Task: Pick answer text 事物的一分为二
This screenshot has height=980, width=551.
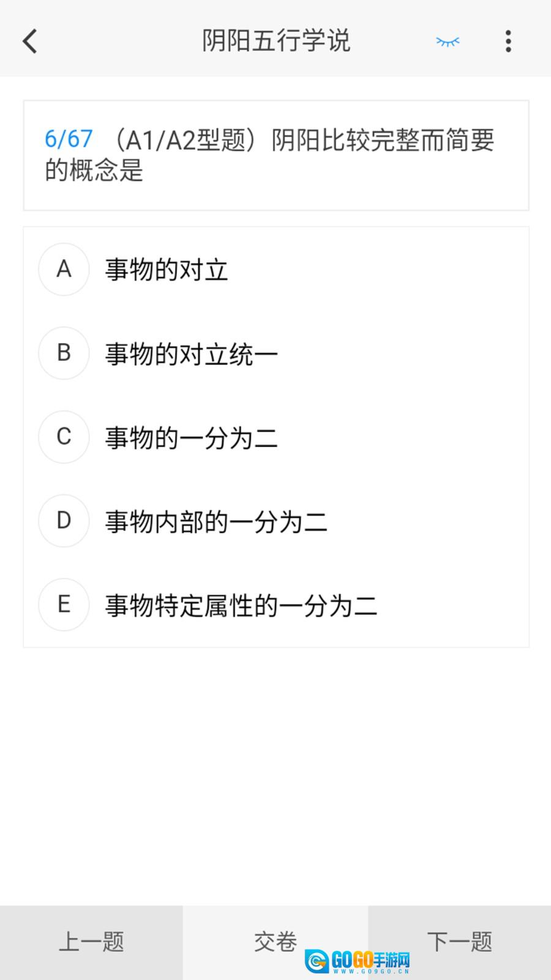Action: (x=192, y=439)
